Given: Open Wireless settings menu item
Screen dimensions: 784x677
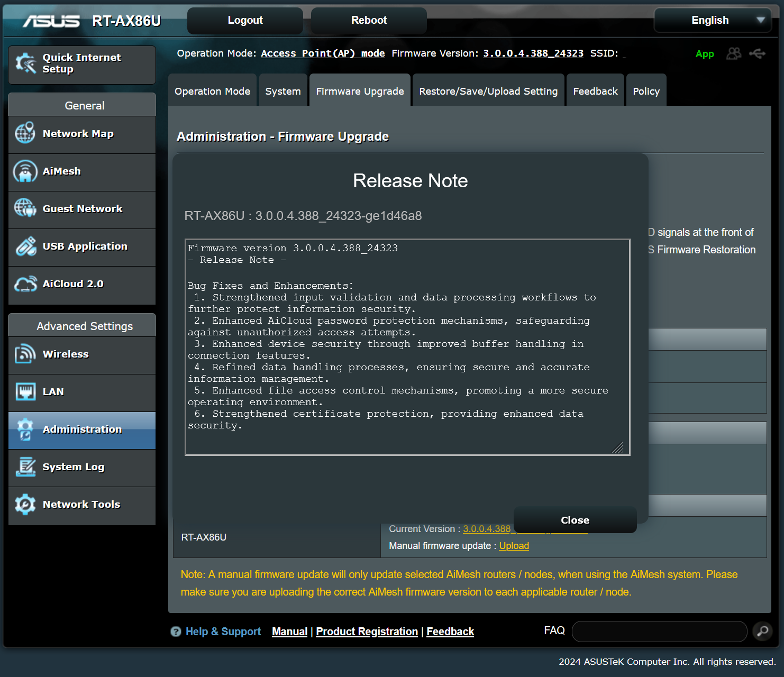Looking at the screenshot, I should (x=82, y=355).
